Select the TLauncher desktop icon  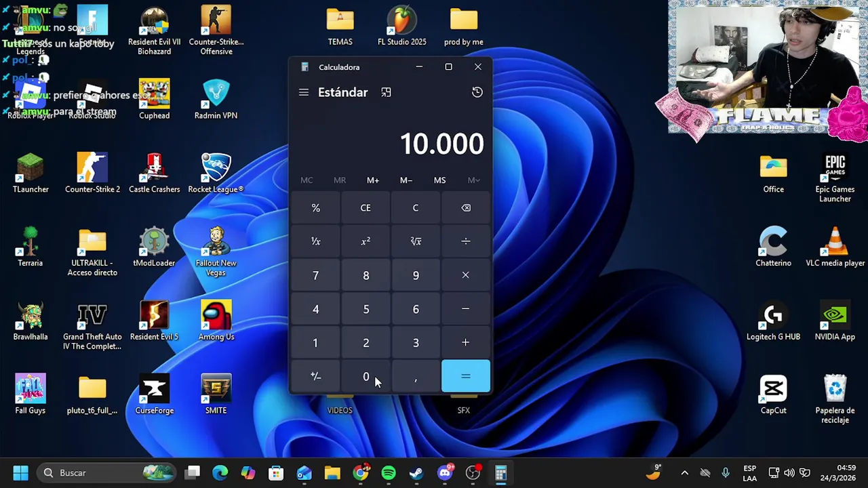point(31,174)
